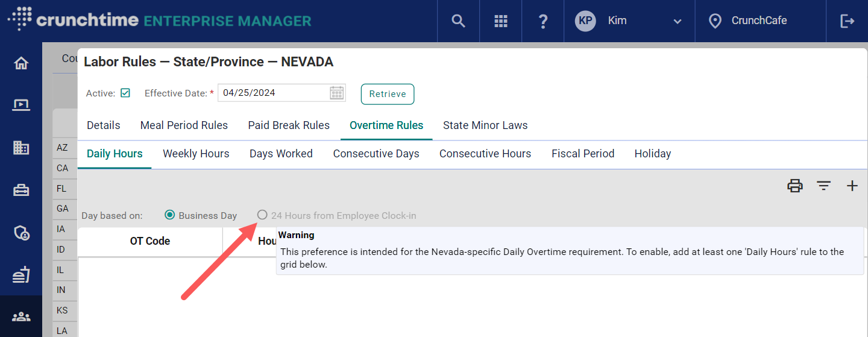Click the sidebar briefcase icon
This screenshot has height=337, width=868.
point(21,190)
